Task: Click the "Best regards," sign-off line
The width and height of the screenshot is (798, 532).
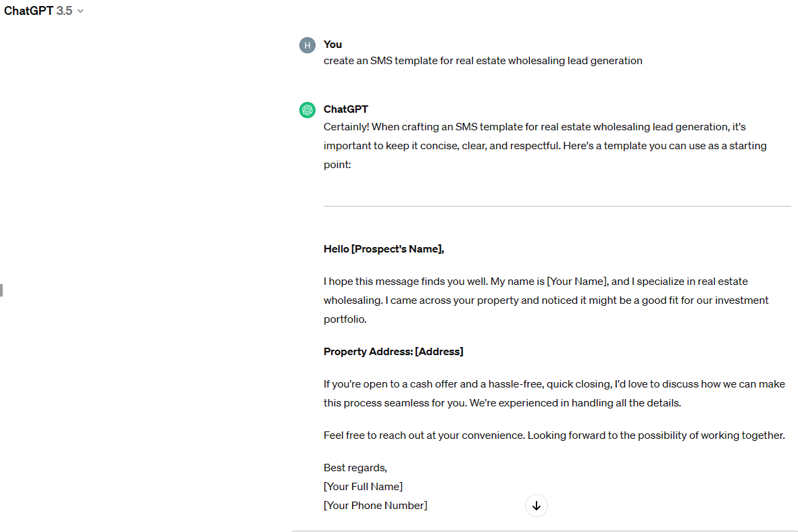Action: click(355, 468)
